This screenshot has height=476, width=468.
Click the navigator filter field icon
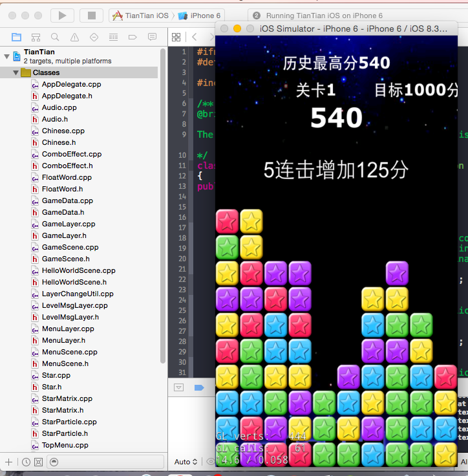54,462
